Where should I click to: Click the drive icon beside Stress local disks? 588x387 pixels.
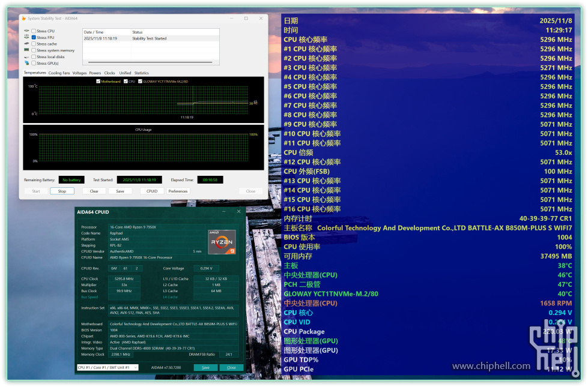(26, 56)
